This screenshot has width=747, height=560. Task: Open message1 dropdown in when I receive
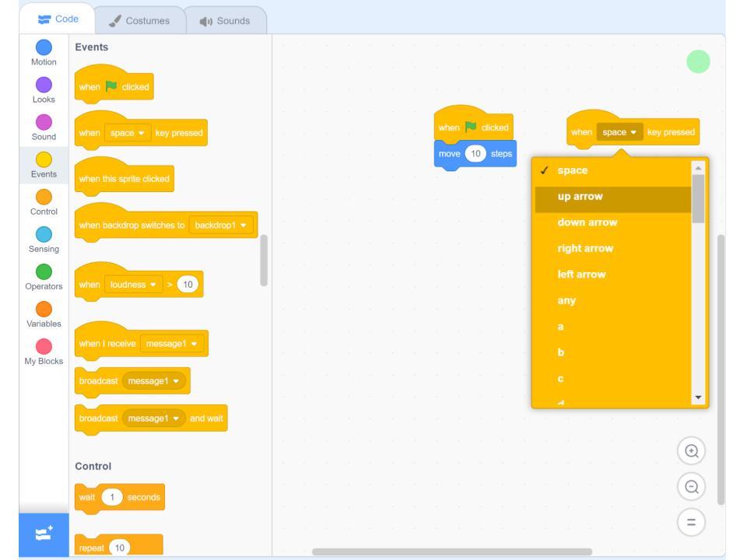171,343
